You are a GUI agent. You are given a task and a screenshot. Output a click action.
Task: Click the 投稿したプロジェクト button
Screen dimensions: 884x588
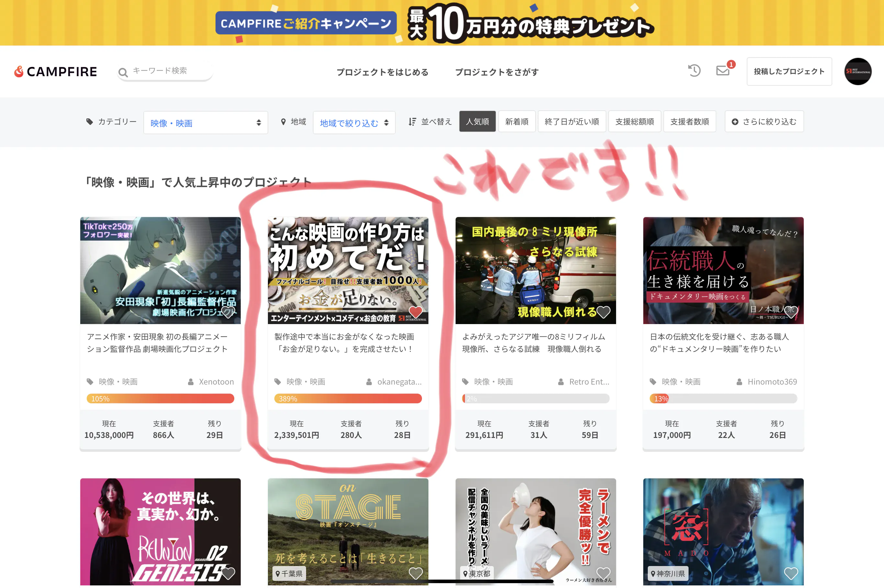tap(789, 71)
